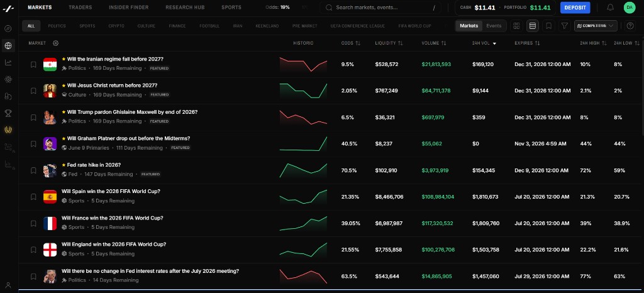
Task: Open the notifications bell
Action: click(610, 8)
